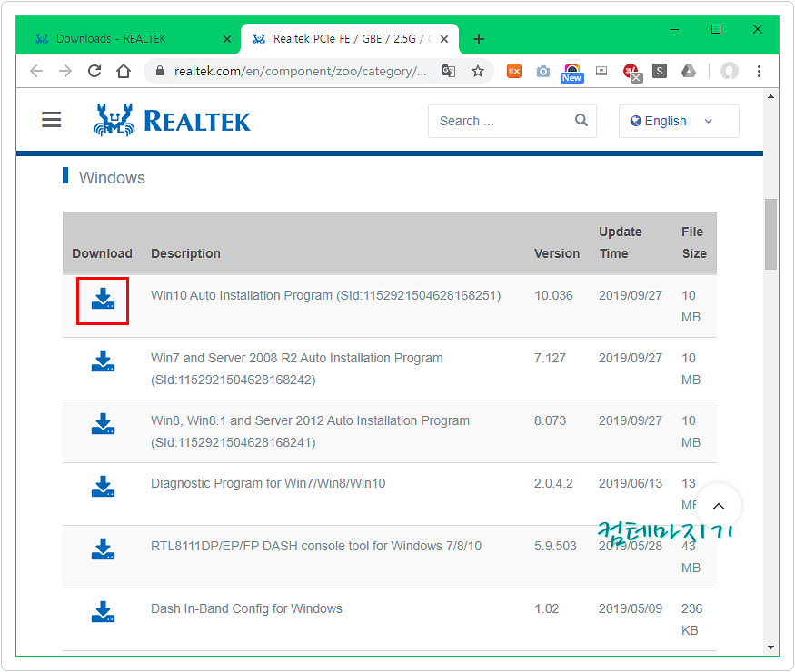
Task: View site security lock info
Action: click(x=160, y=71)
